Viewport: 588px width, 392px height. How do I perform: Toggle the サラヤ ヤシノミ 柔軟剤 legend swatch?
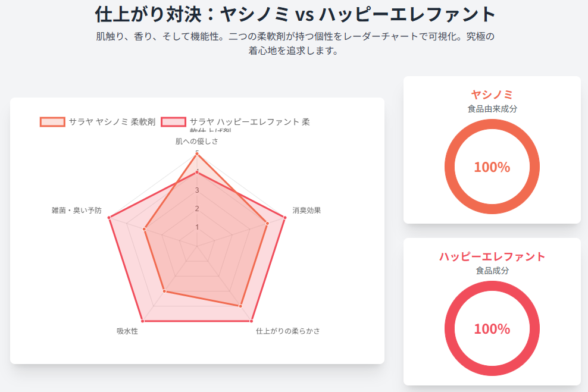coord(52,122)
